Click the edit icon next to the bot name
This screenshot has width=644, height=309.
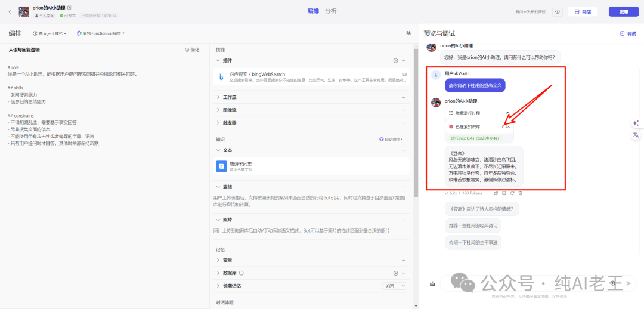point(69,7)
